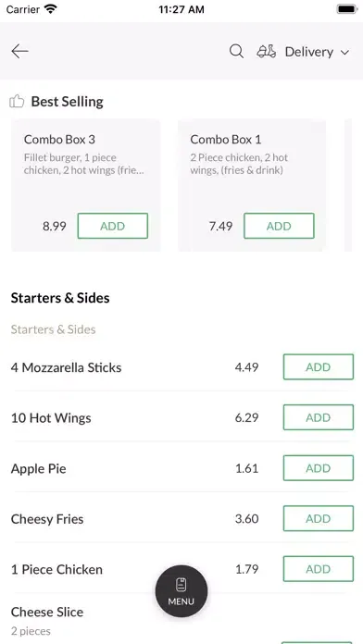
Task: Add Apple Pie to order
Action: click(319, 468)
